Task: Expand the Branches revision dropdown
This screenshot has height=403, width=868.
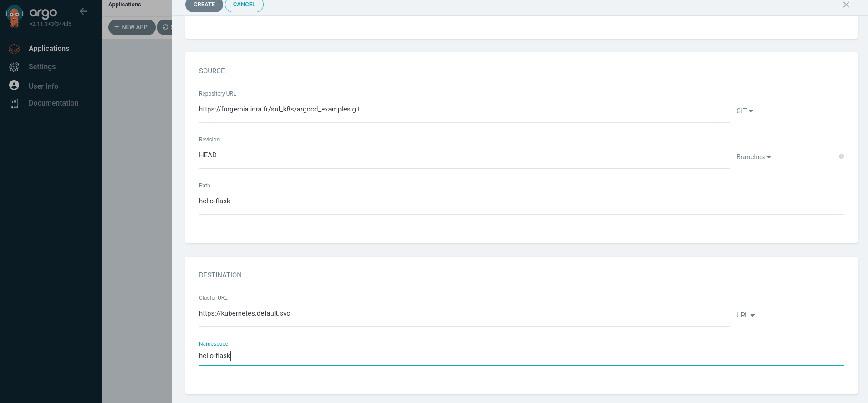Action: click(753, 157)
